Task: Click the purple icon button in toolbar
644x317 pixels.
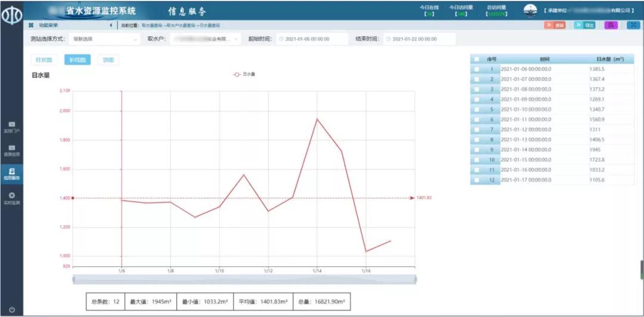Action: tap(611, 25)
